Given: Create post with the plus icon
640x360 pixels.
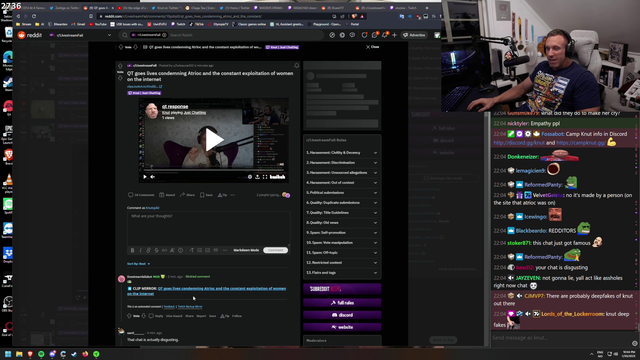Looking at the screenshot, I should click(394, 35).
